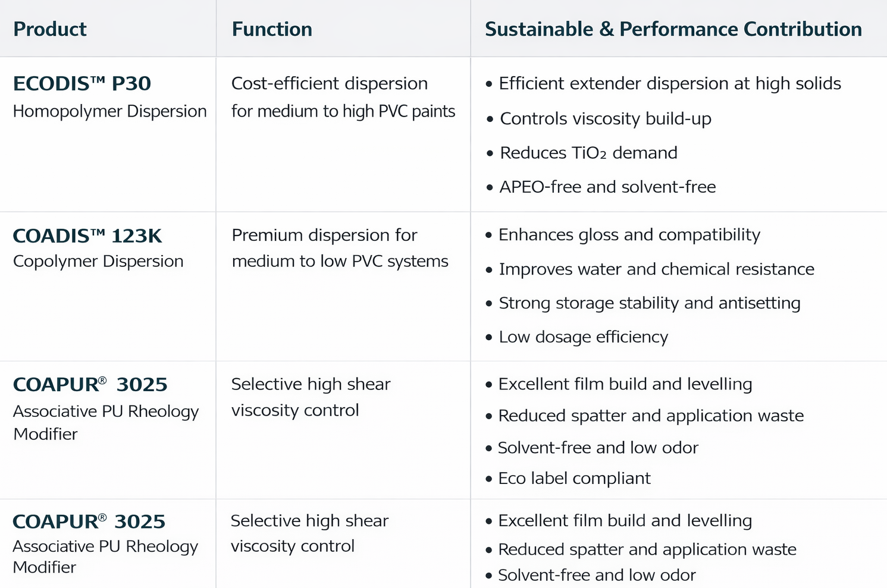Screen dimensions: 887x588
Task: Click the Enhances gloss and compatibility bullet
Action: (629, 235)
